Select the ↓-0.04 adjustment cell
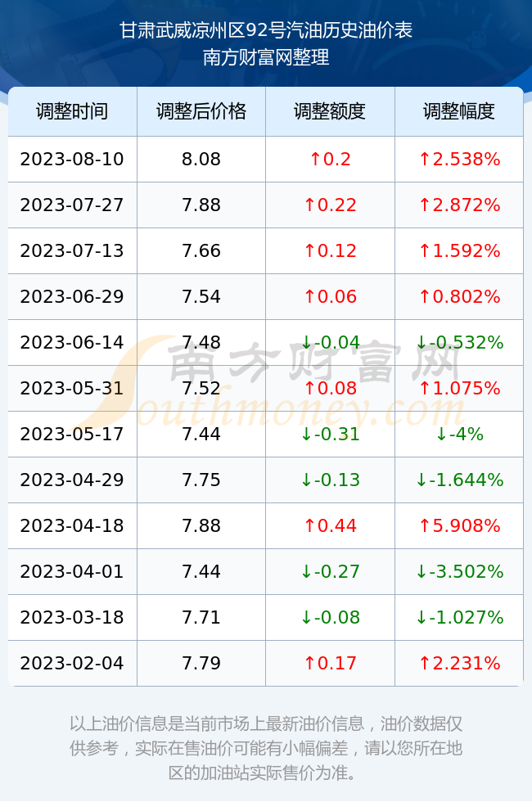This screenshot has width=532, height=802. (330, 342)
